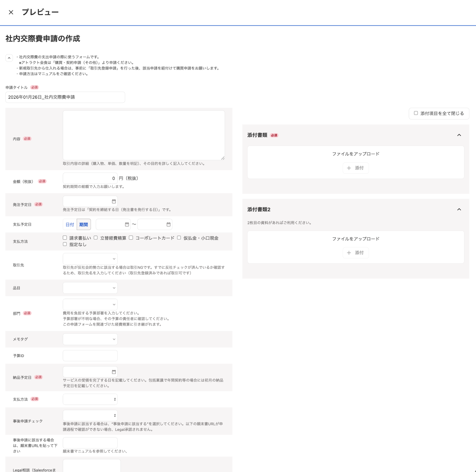Collapse the form description with the chevron icon
Image resolution: width=476 pixels, height=472 pixels.
pos(9,58)
